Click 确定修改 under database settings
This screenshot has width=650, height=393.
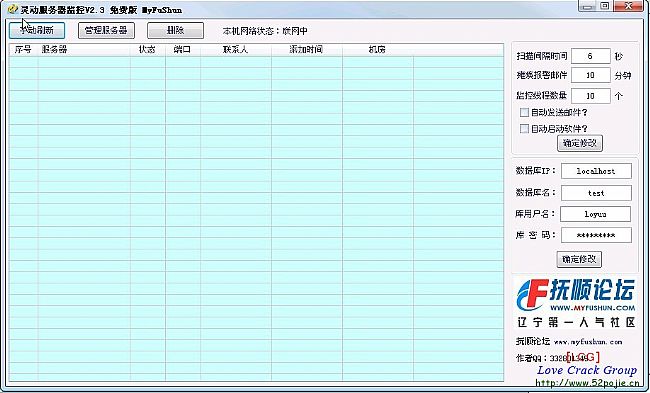click(x=579, y=260)
